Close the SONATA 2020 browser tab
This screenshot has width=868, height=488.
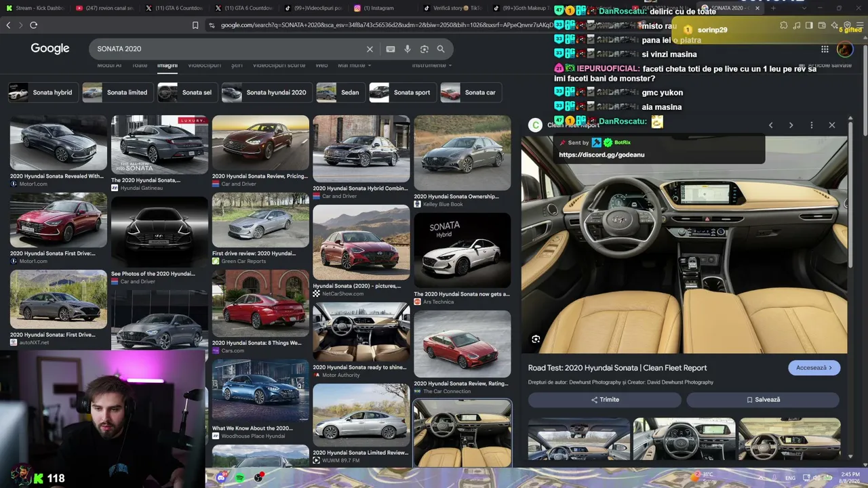pyautogui.click(x=757, y=8)
